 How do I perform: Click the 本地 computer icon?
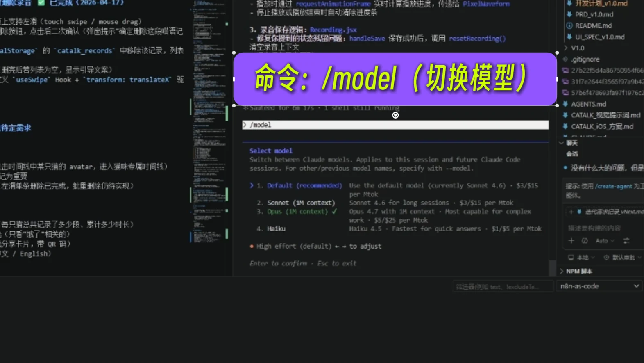(571, 258)
